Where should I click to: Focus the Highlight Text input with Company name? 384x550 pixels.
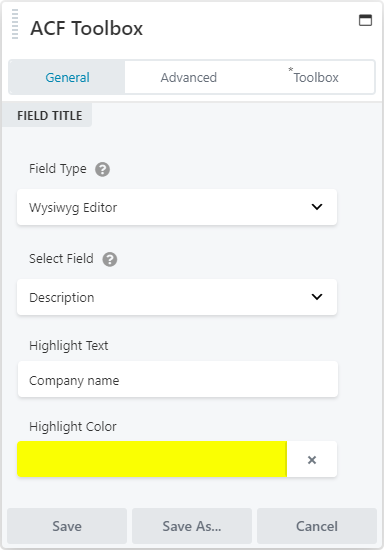178,379
